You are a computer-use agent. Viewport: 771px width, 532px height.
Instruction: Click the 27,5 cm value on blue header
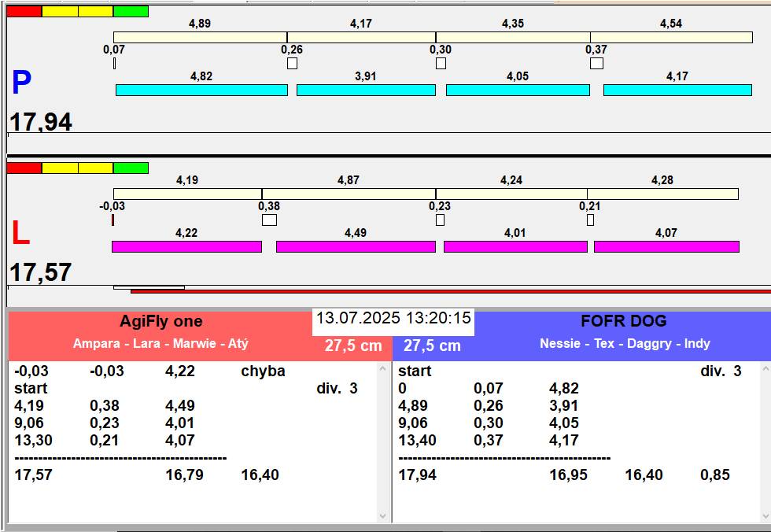pyautogui.click(x=432, y=345)
